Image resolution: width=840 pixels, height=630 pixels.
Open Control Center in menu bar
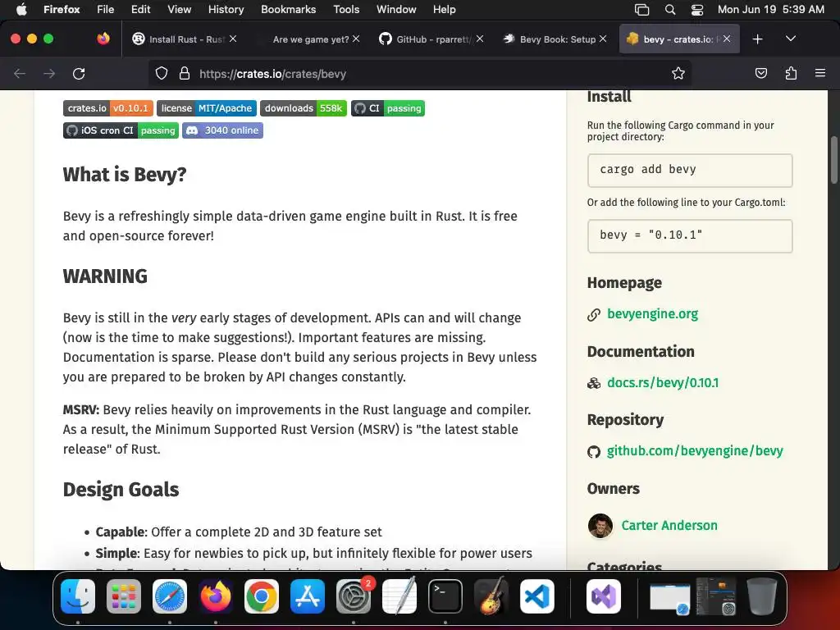click(697, 10)
